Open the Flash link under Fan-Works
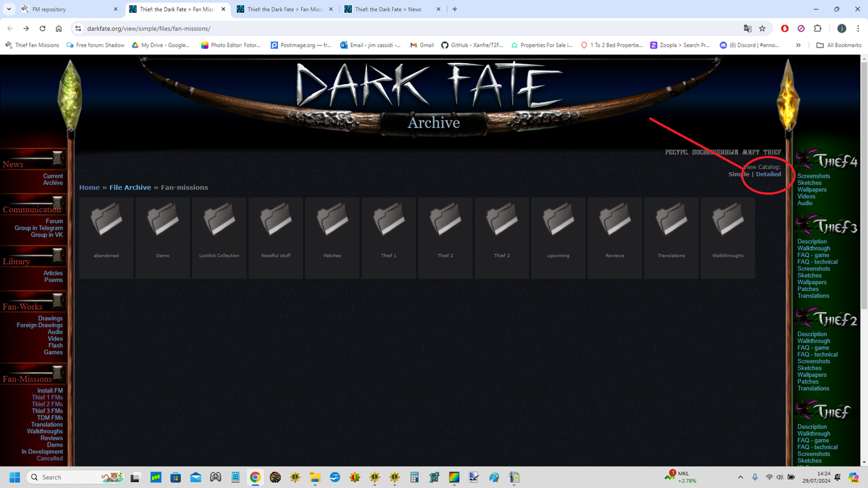This screenshot has width=868, height=488. coord(56,346)
